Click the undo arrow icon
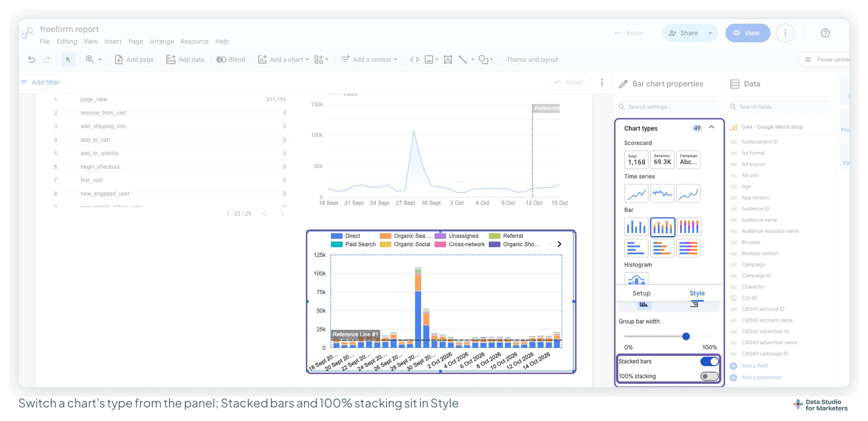Viewport: 868px width, 421px height. pyautogui.click(x=31, y=59)
